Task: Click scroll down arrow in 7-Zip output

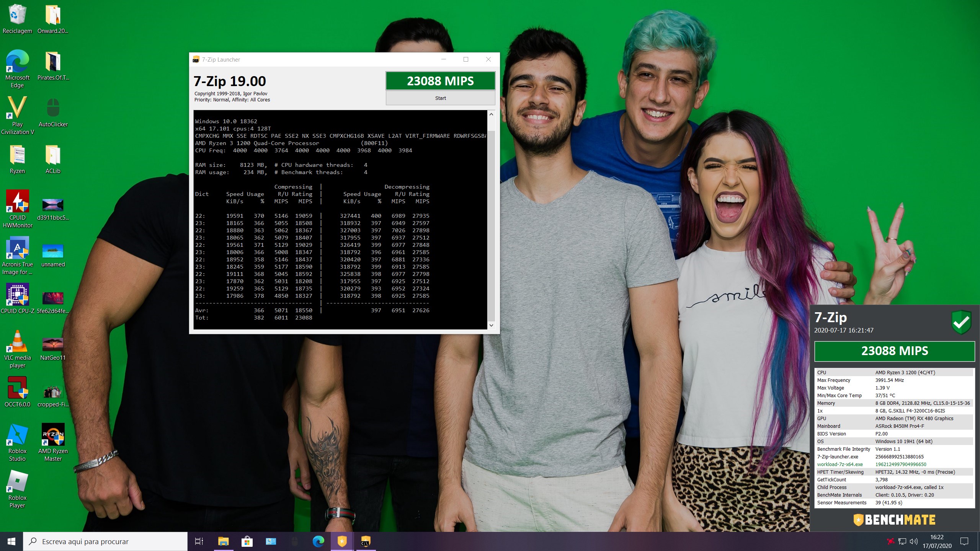Action: (x=491, y=325)
